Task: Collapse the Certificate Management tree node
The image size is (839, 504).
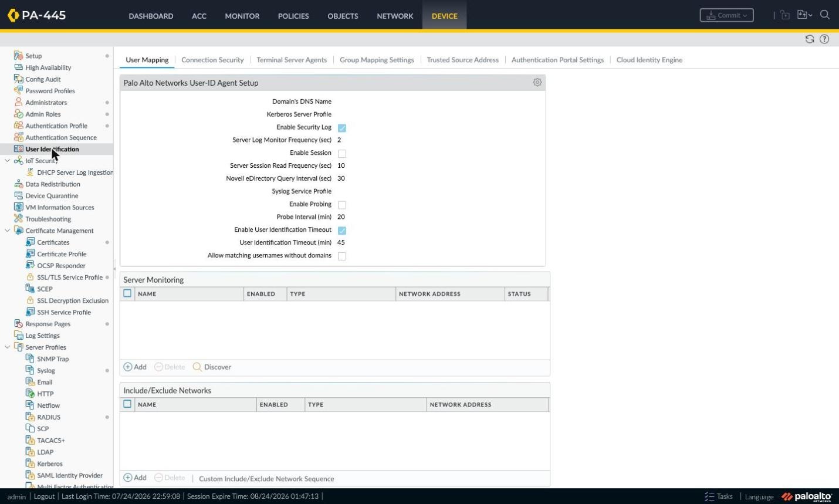Action: (x=7, y=231)
